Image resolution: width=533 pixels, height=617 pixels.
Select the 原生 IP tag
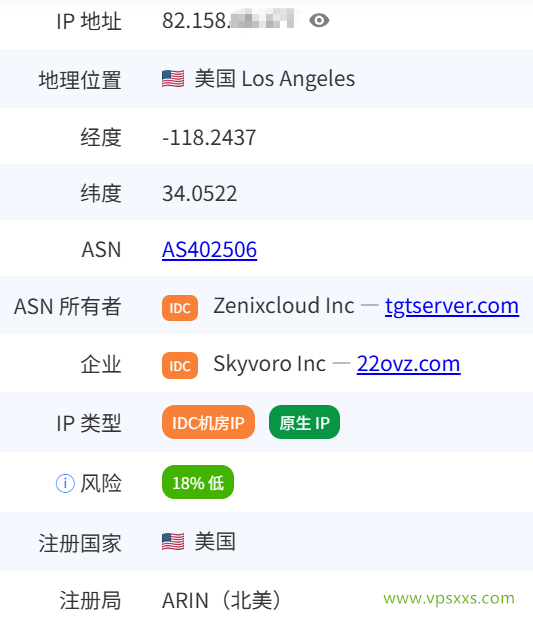pos(304,422)
